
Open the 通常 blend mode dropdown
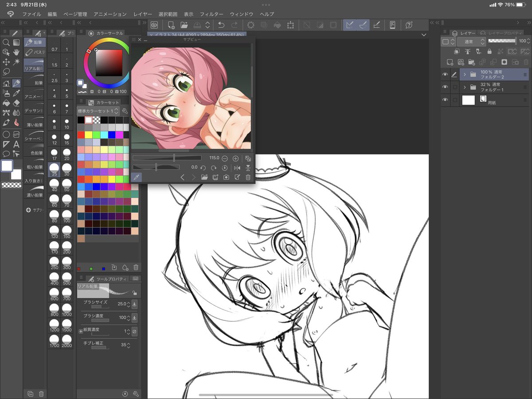point(472,41)
